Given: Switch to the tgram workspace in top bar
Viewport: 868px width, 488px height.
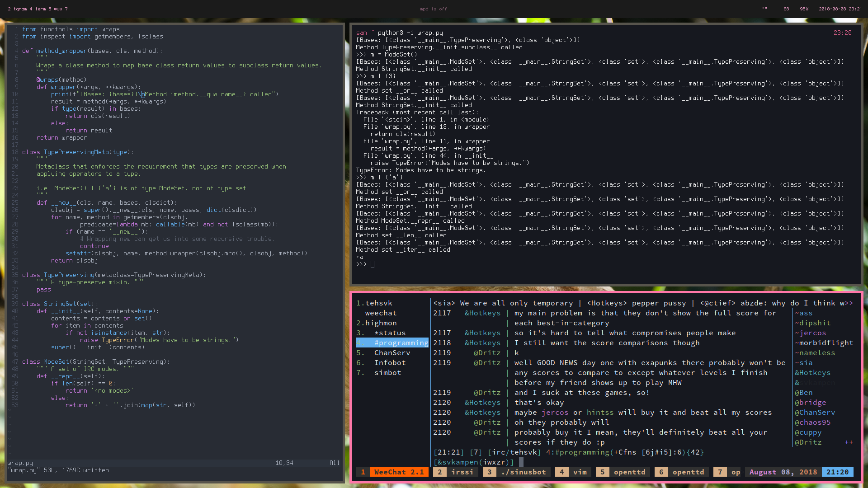Looking at the screenshot, I should tap(20, 9).
